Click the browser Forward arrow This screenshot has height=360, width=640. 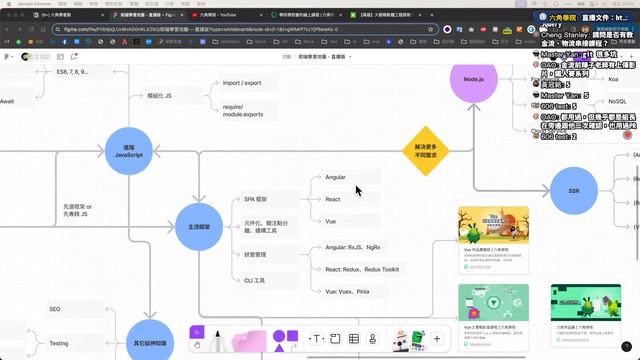click(19, 29)
